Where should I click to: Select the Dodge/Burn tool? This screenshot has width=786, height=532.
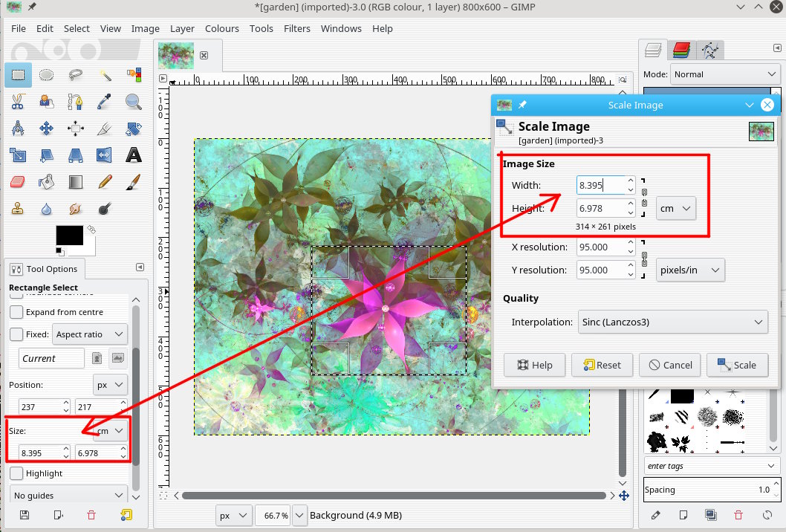click(x=105, y=208)
